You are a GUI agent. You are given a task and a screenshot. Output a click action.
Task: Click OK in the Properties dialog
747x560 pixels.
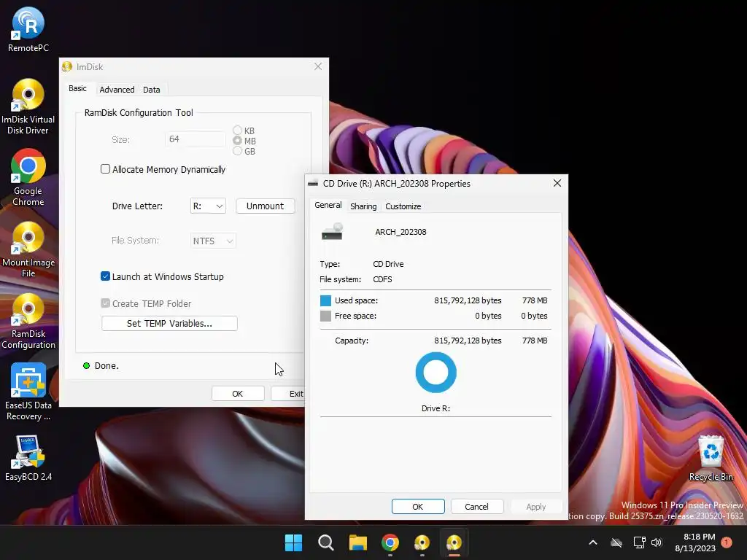click(x=418, y=507)
